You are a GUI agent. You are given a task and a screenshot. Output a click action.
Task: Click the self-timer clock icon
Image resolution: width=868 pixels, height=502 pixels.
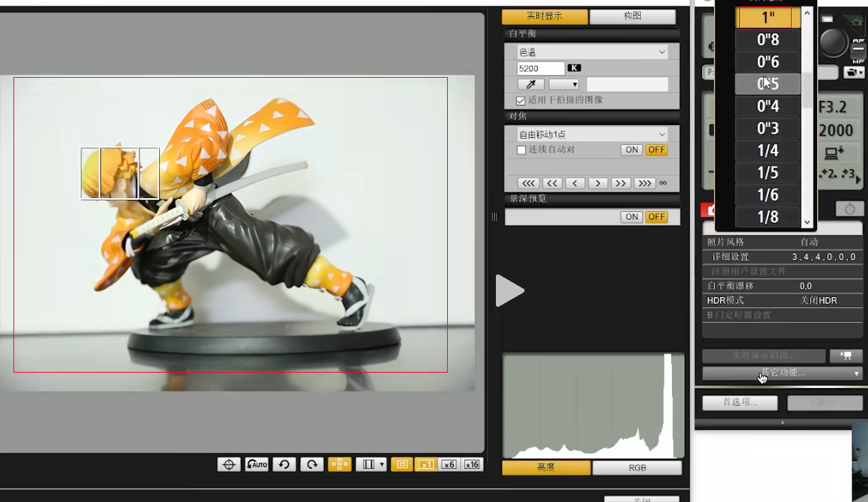tap(850, 209)
